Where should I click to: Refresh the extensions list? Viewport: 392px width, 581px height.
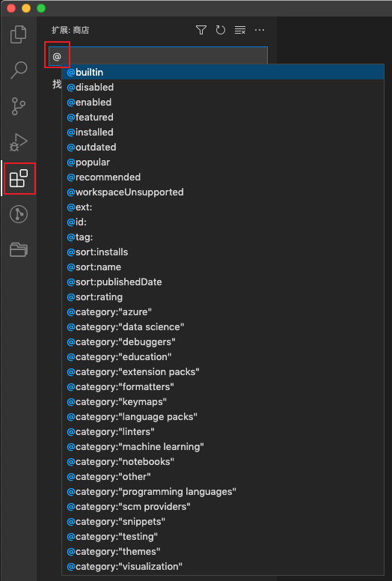220,30
